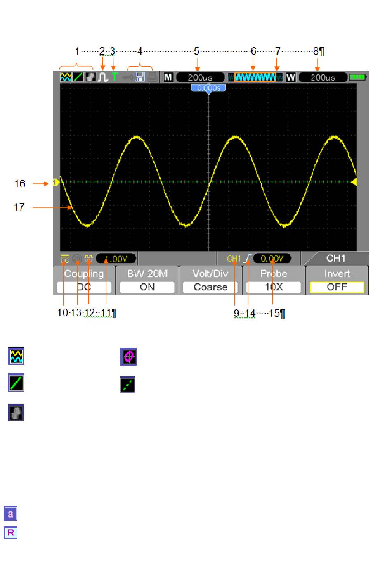This screenshot has width=392, height=578.
Task: Click the blue 0.000s horizontal trigger position marker
Action: tap(208, 88)
